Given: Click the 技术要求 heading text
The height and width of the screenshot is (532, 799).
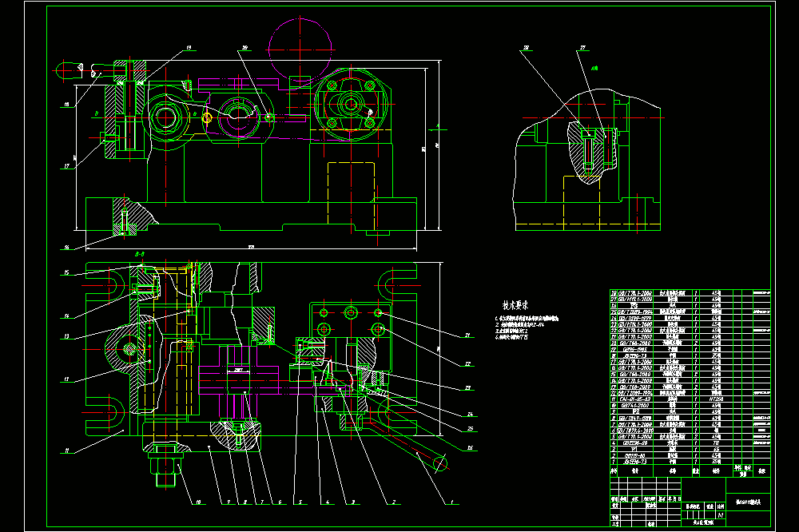Looking at the screenshot, I should (x=515, y=305).
